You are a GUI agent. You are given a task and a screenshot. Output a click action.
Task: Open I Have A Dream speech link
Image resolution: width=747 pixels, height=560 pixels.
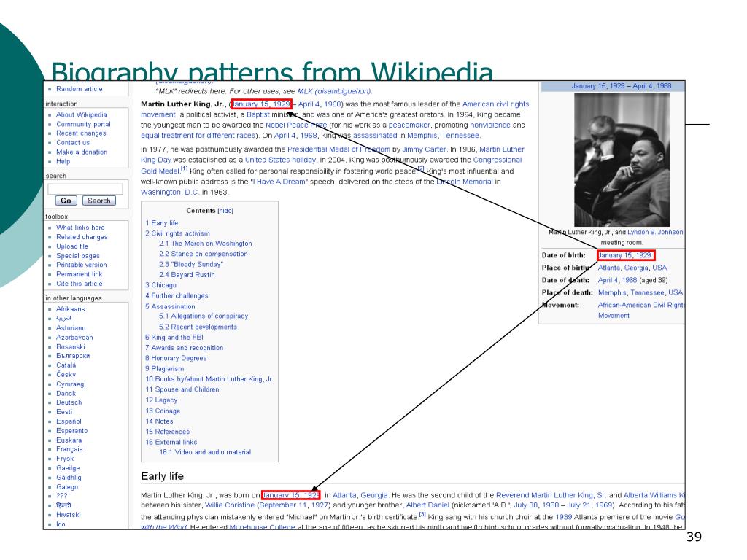279,182
